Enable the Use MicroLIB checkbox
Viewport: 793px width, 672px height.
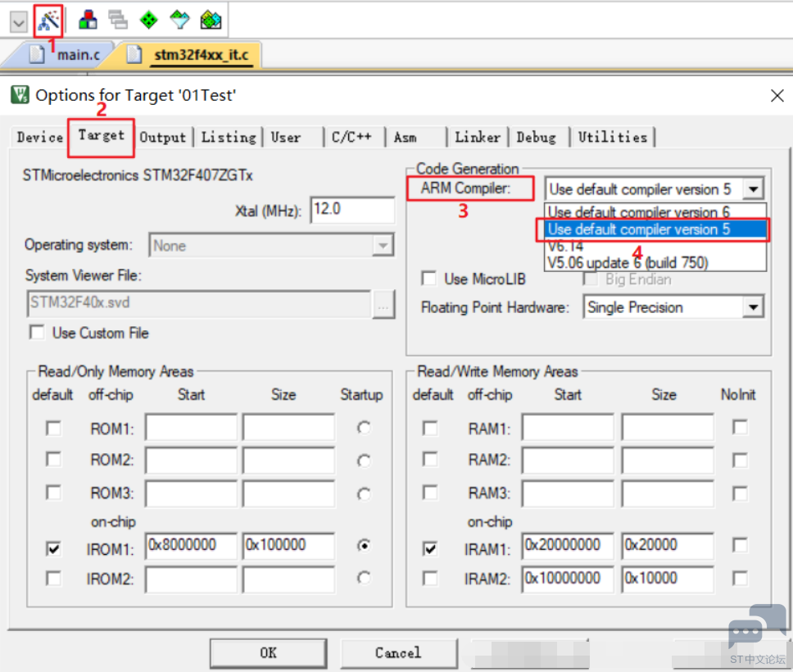[x=428, y=279]
